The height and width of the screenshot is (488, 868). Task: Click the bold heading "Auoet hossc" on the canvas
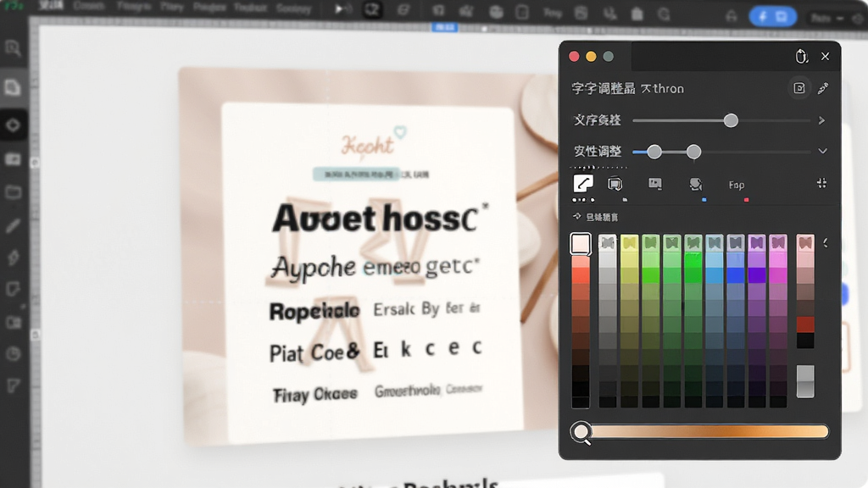[375, 218]
